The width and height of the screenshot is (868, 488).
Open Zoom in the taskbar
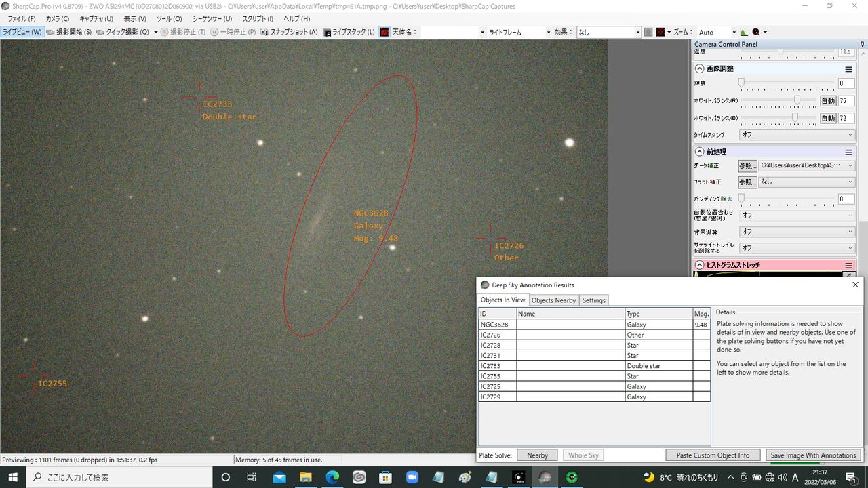(x=412, y=477)
